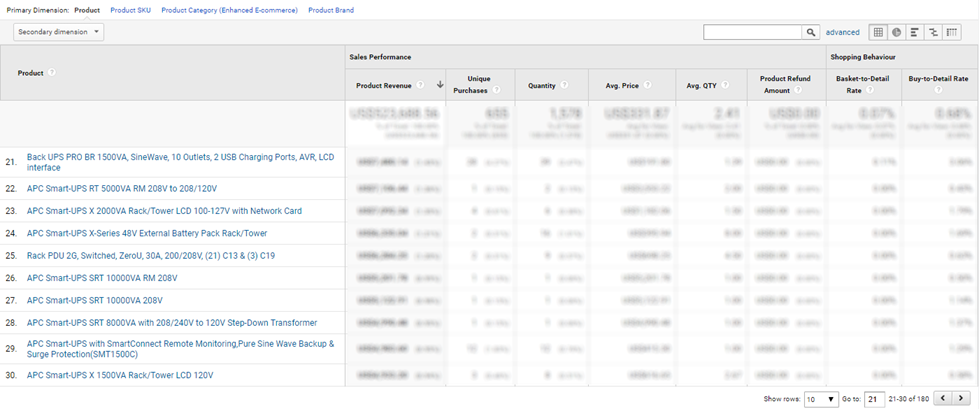Click the Sales Performance group header
This screenshot has width=979, height=409.
(380, 57)
